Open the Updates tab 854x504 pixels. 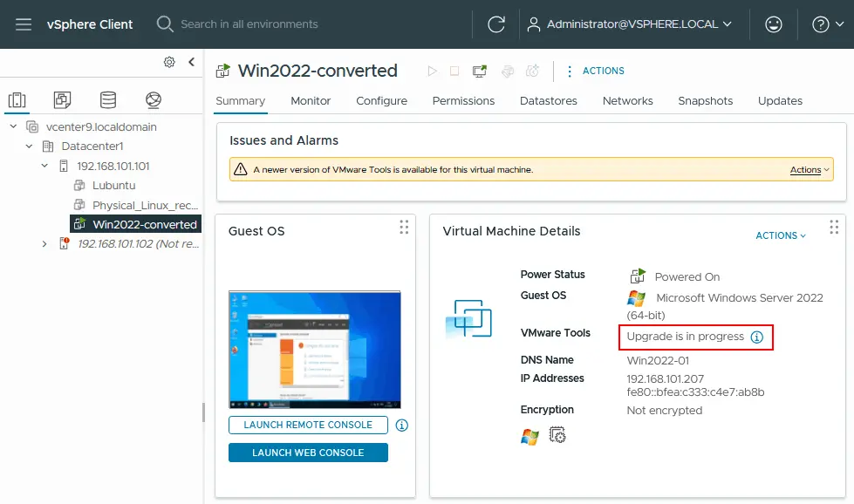tap(780, 100)
